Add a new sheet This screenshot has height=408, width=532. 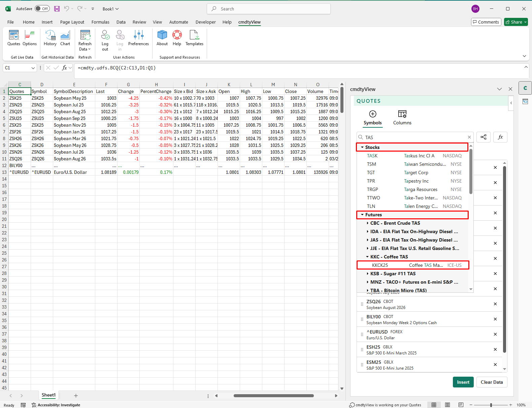coord(76,396)
